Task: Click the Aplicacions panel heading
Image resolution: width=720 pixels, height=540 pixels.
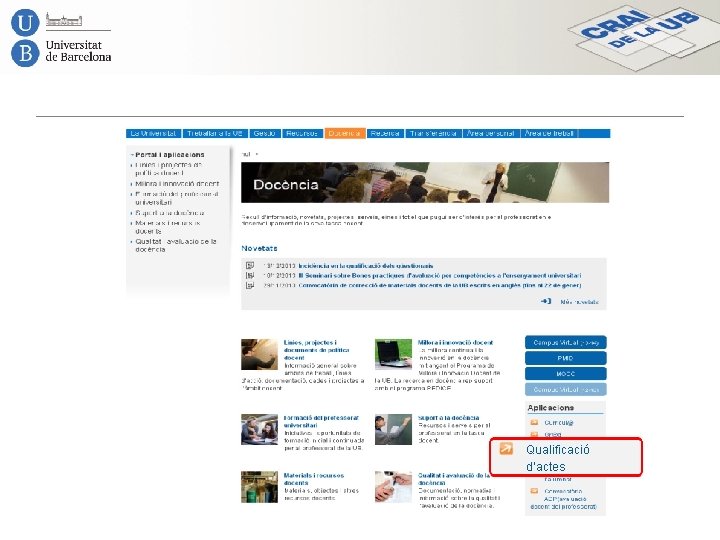Action: pos(551,408)
